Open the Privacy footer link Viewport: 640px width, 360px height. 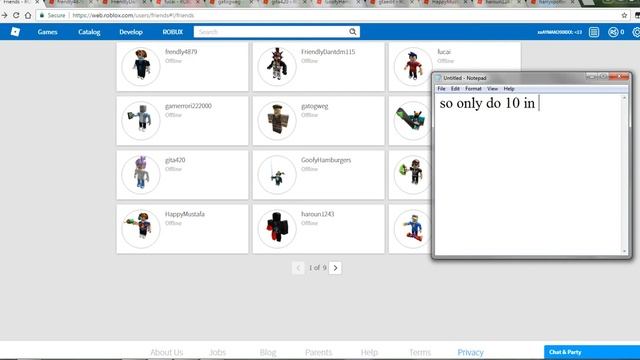470,352
